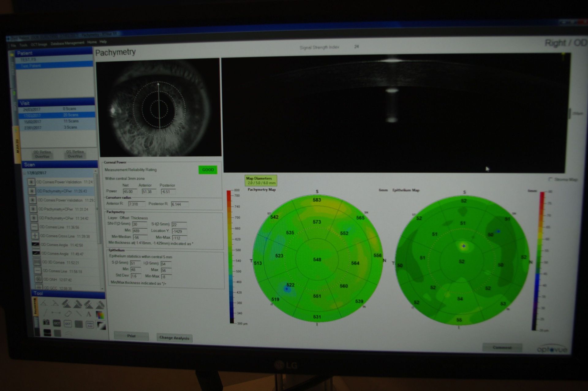Open the rainbow color map tool
This screenshot has width=588, height=391.
pyautogui.click(x=100, y=314)
